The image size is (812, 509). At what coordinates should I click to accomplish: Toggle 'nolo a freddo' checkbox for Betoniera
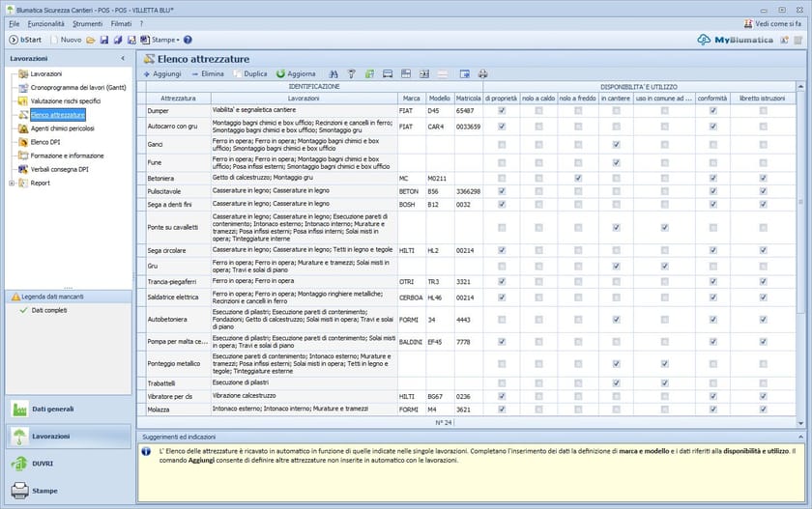click(578, 179)
